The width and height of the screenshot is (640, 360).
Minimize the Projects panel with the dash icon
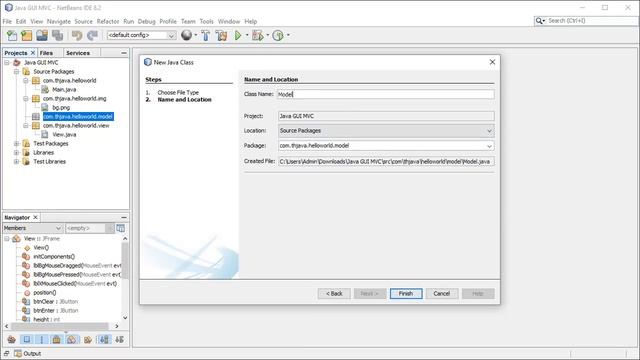pos(124,53)
